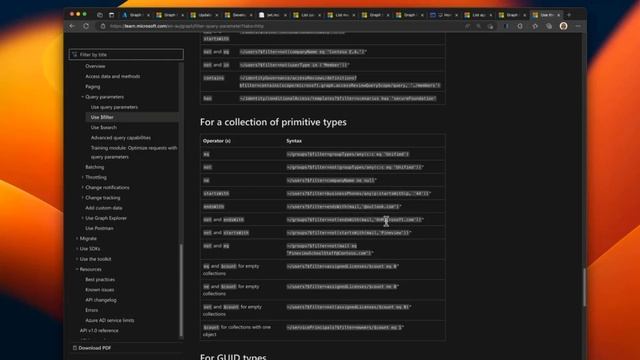640x360 pixels.
Task: Open the Overview page link
Action: 95,66
